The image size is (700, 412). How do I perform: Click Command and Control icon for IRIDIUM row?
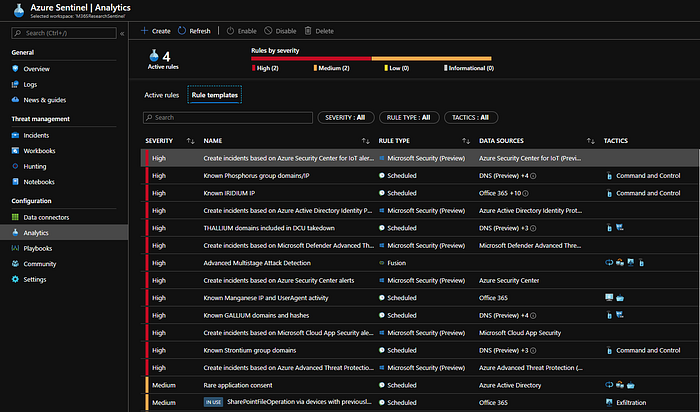click(609, 193)
